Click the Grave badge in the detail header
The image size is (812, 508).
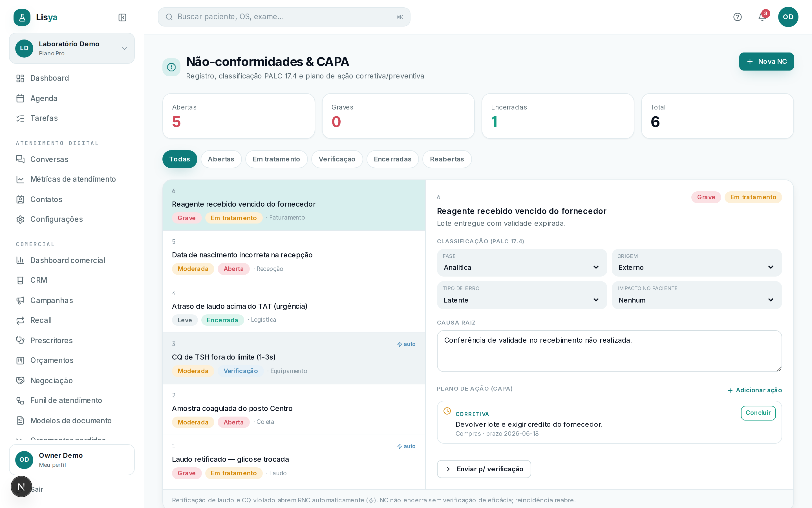(x=706, y=197)
